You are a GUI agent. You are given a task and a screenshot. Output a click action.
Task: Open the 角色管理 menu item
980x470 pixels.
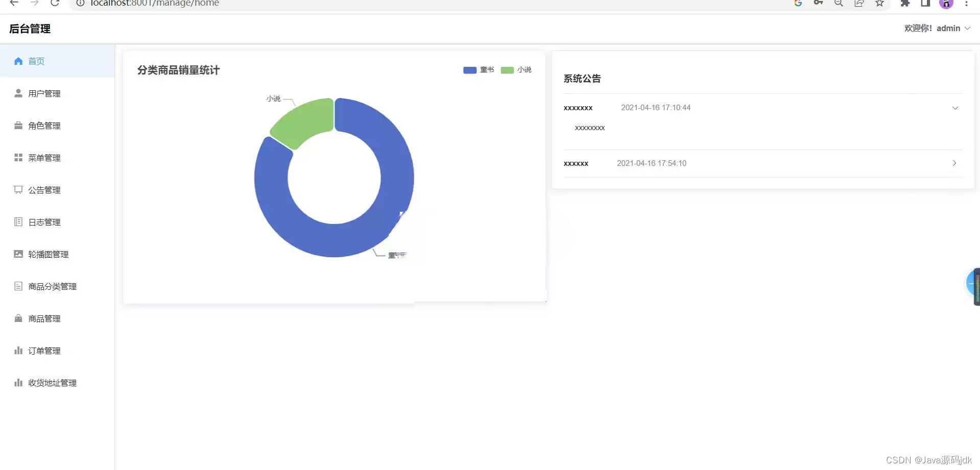57,126
